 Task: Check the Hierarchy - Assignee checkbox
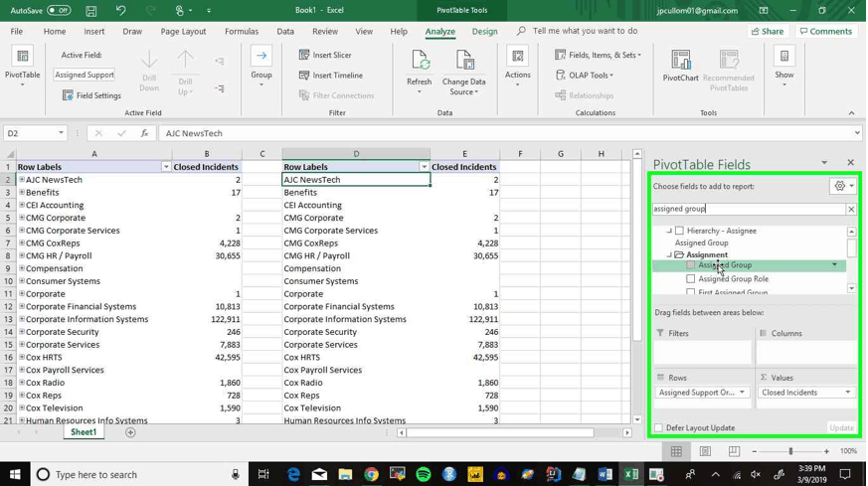click(679, 231)
